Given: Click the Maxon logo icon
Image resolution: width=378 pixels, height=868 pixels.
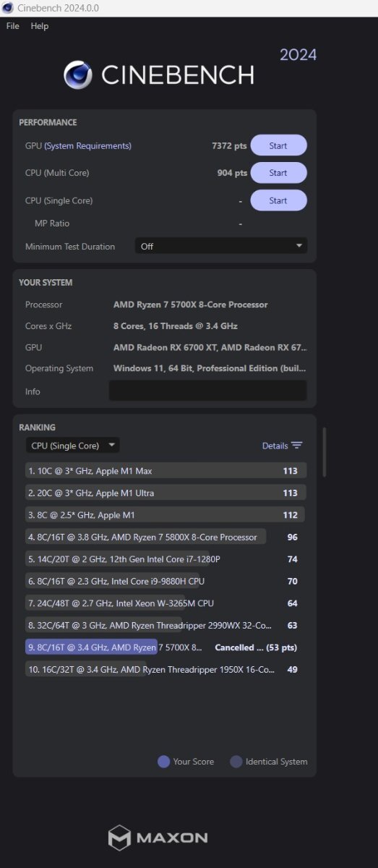Looking at the screenshot, I should tap(119, 838).
